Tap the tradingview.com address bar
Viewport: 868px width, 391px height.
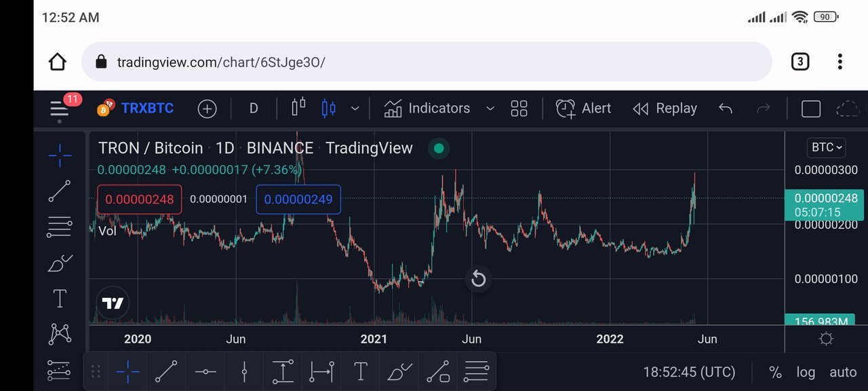pyautogui.click(x=427, y=62)
